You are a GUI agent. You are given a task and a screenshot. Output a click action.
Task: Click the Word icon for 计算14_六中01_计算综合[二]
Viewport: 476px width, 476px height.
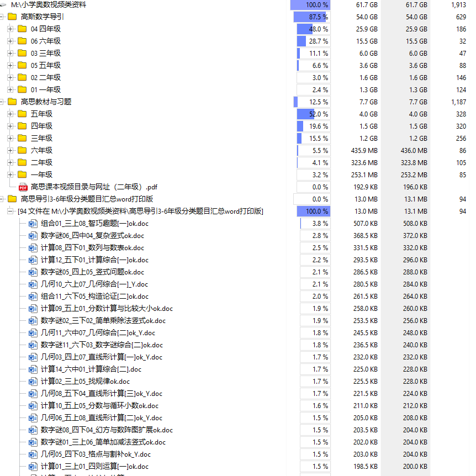[x=33, y=369]
